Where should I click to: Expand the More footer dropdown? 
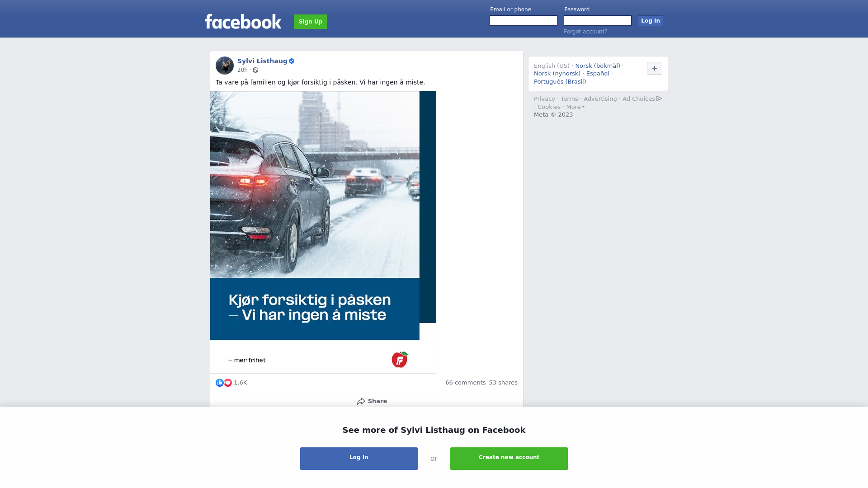576,107
